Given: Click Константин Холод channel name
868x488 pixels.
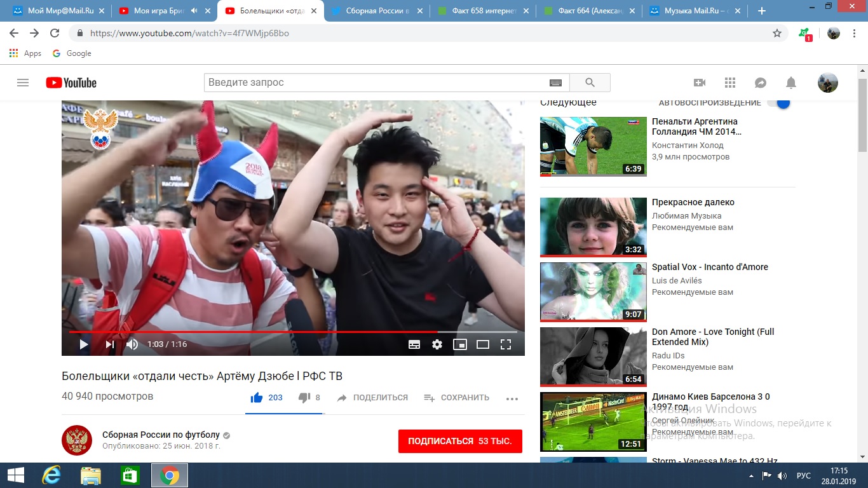Looking at the screenshot, I should pos(688,145).
